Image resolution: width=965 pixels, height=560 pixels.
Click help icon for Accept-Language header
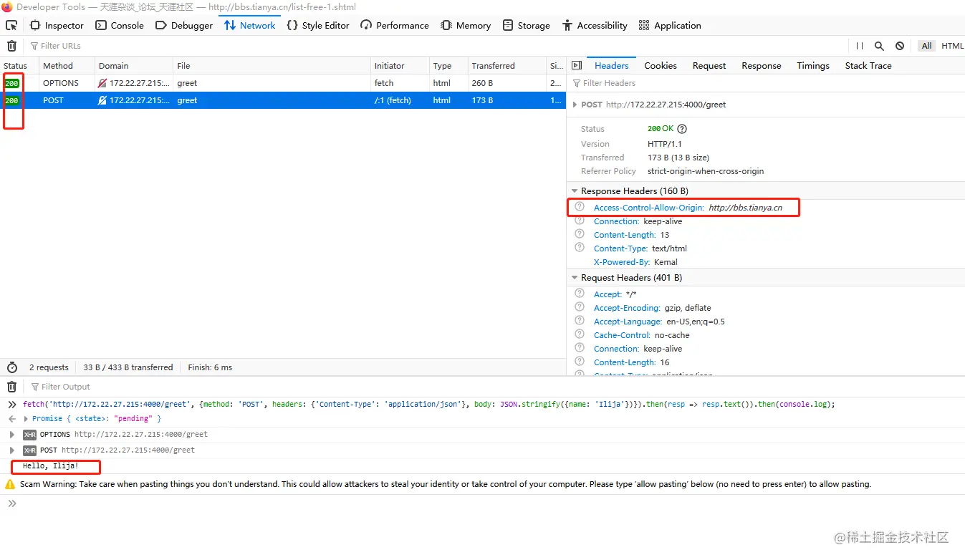click(580, 321)
